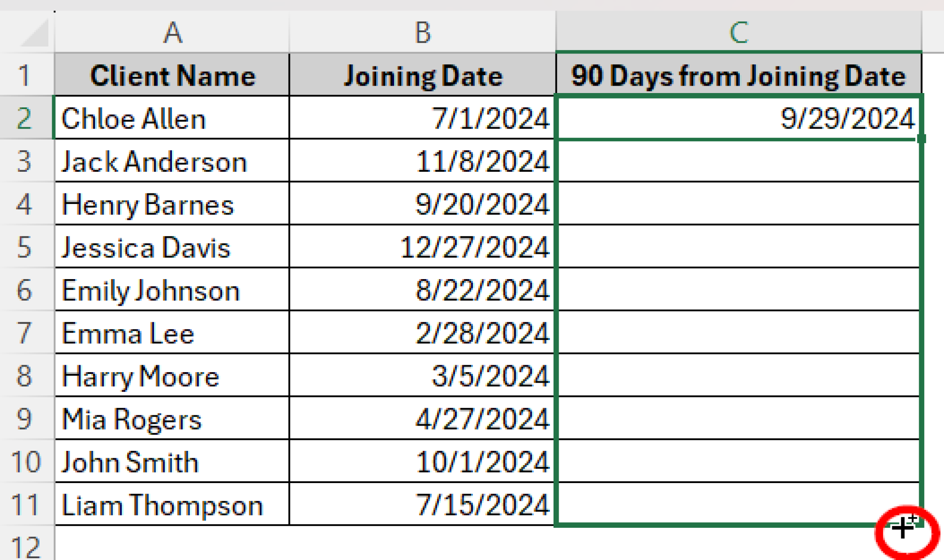Click the Client Name header cell
944x560 pixels.
[172, 75]
